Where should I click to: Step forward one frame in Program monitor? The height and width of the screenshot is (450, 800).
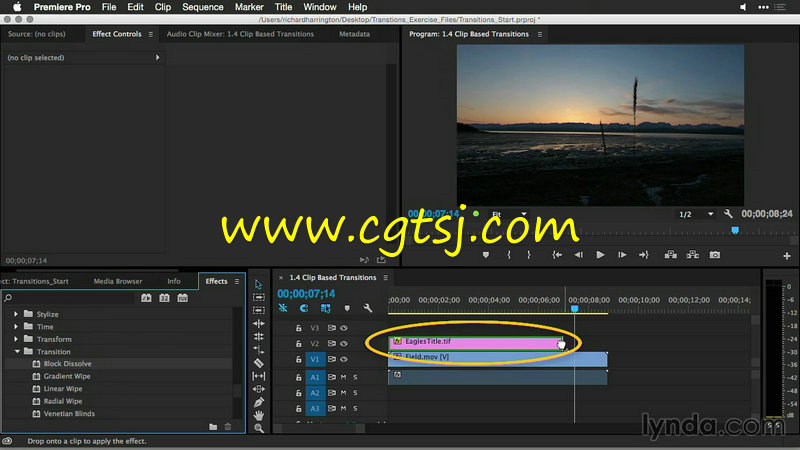coord(622,255)
